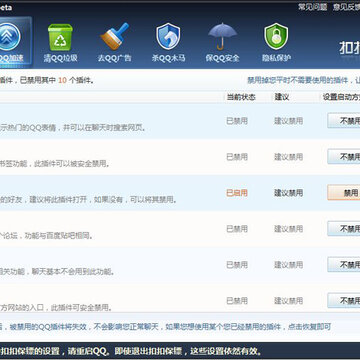Image resolution: width=360 pixels, height=360 pixels.
Task: Click the description 建议将此插件打开
Action: click(59, 200)
